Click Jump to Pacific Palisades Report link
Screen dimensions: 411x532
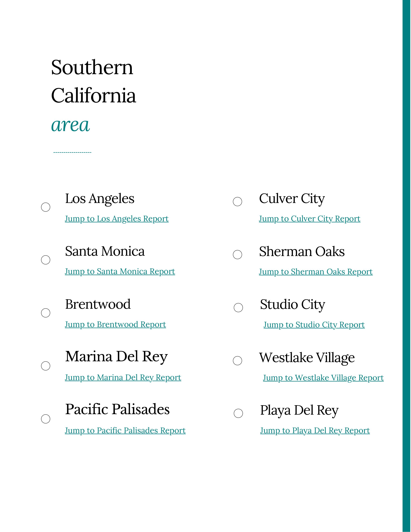tap(125, 431)
